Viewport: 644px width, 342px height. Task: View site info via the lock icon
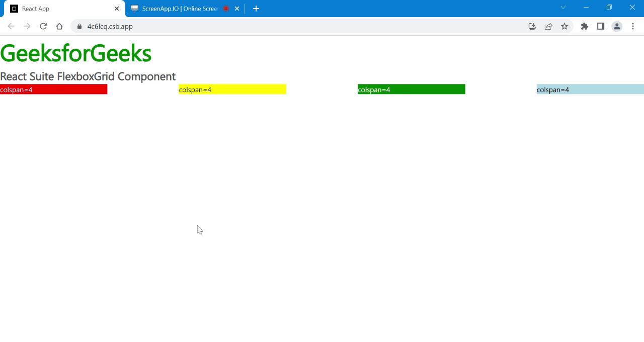click(x=79, y=26)
